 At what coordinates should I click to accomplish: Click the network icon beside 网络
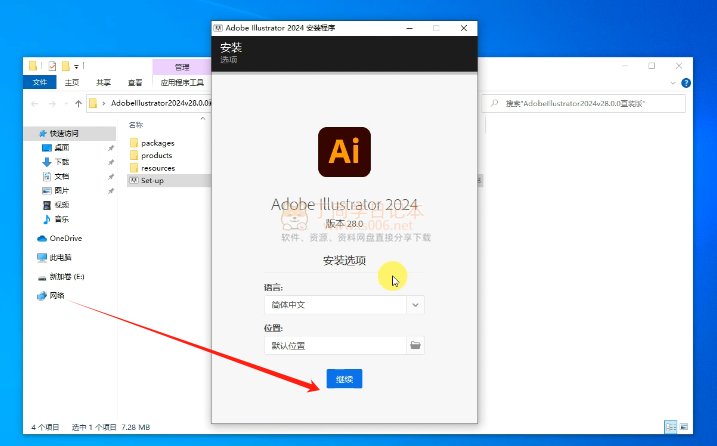(42, 296)
